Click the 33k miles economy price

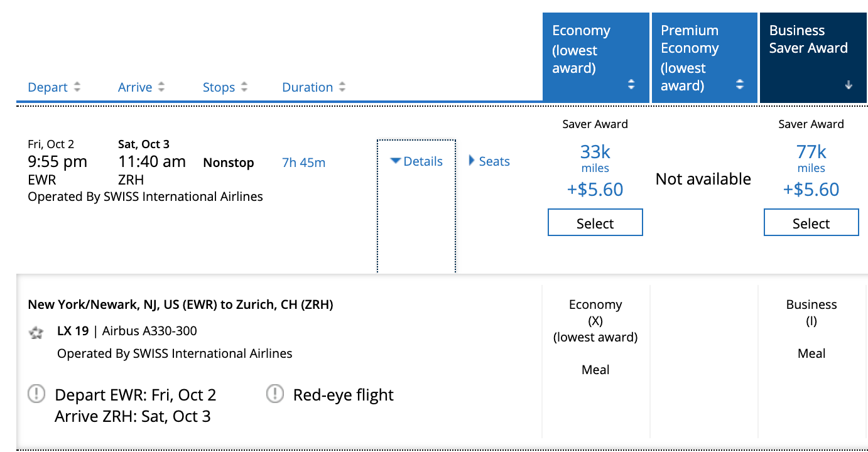click(595, 152)
